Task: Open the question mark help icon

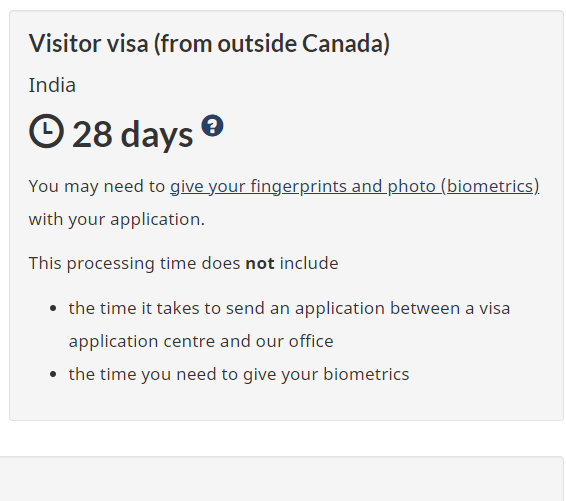Action: tap(212, 126)
